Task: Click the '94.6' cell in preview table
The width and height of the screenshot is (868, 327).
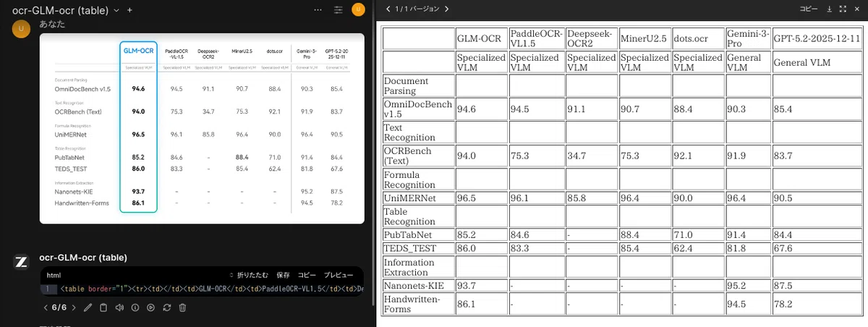Action: [481, 109]
